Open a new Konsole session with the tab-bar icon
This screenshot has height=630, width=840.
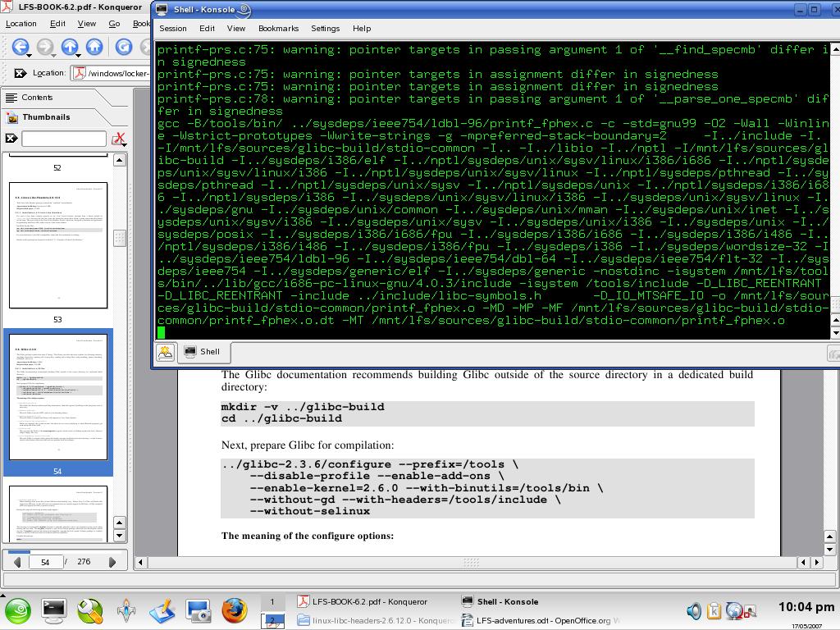pyautogui.click(x=165, y=352)
